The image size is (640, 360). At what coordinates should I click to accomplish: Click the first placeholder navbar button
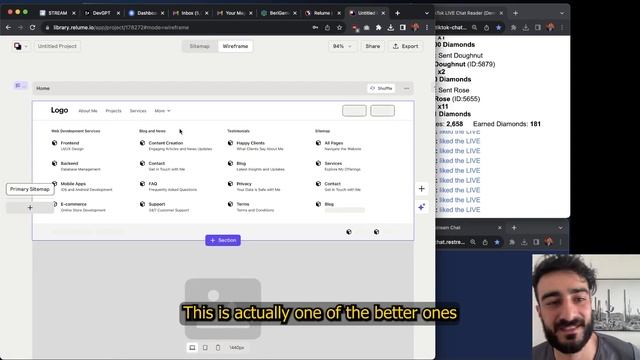354,111
